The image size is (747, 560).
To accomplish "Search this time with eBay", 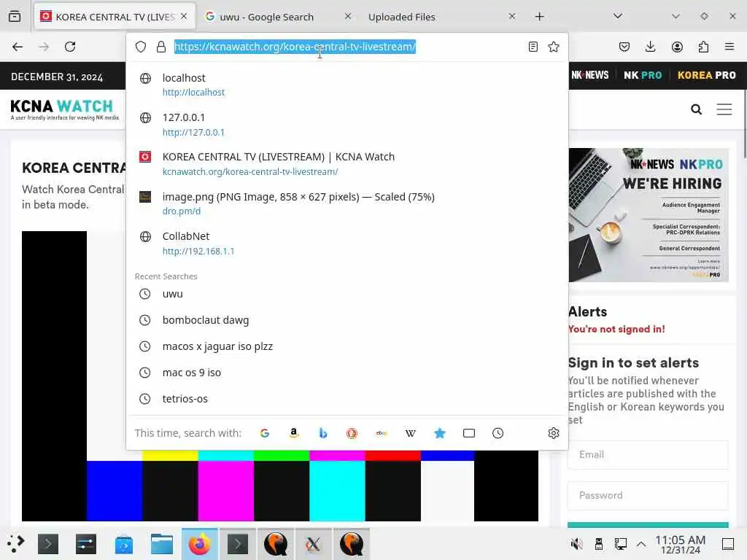I will pyautogui.click(x=381, y=433).
